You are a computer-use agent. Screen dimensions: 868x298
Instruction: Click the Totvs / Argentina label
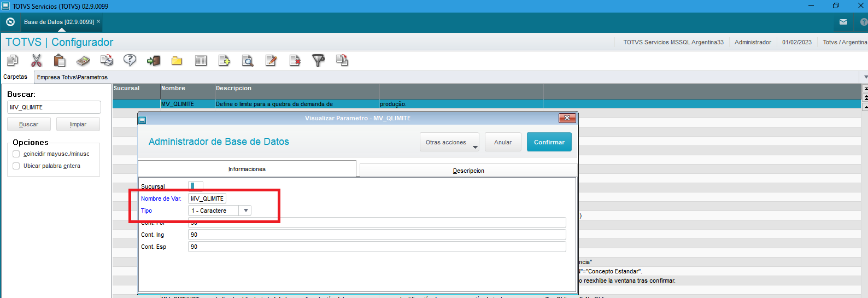[x=845, y=42]
